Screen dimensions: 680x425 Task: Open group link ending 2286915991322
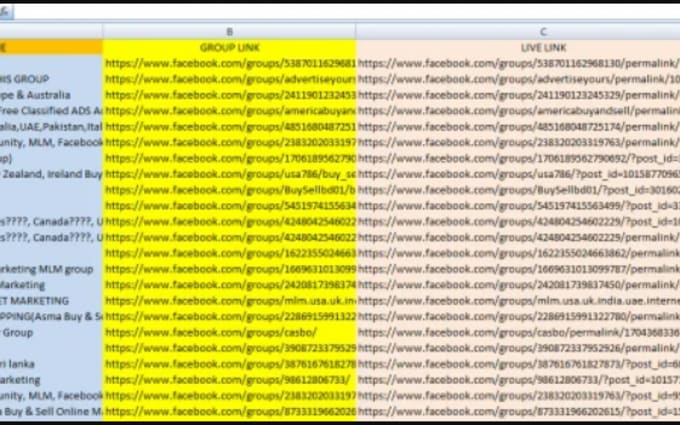pyautogui.click(x=229, y=317)
